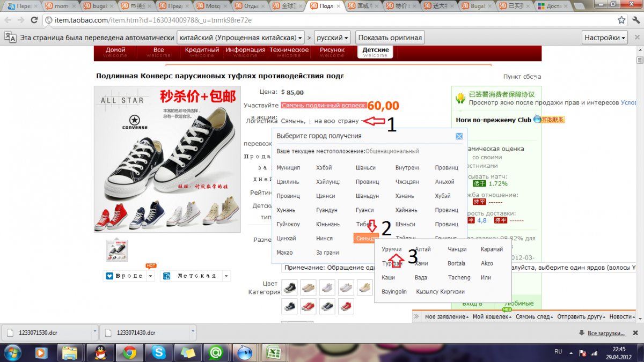Open the Chrome wrench menu
Screen dimensions: 644x362
(635, 20)
